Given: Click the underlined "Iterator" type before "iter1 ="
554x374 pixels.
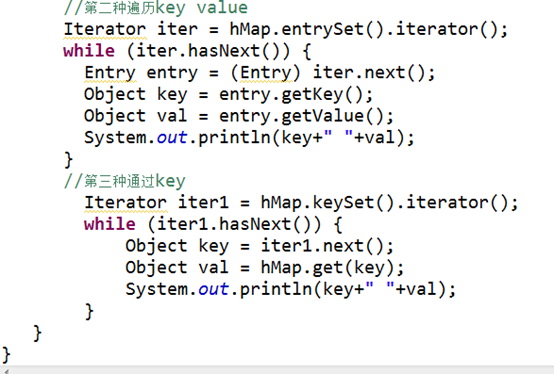Looking at the screenshot, I should coord(125,203).
